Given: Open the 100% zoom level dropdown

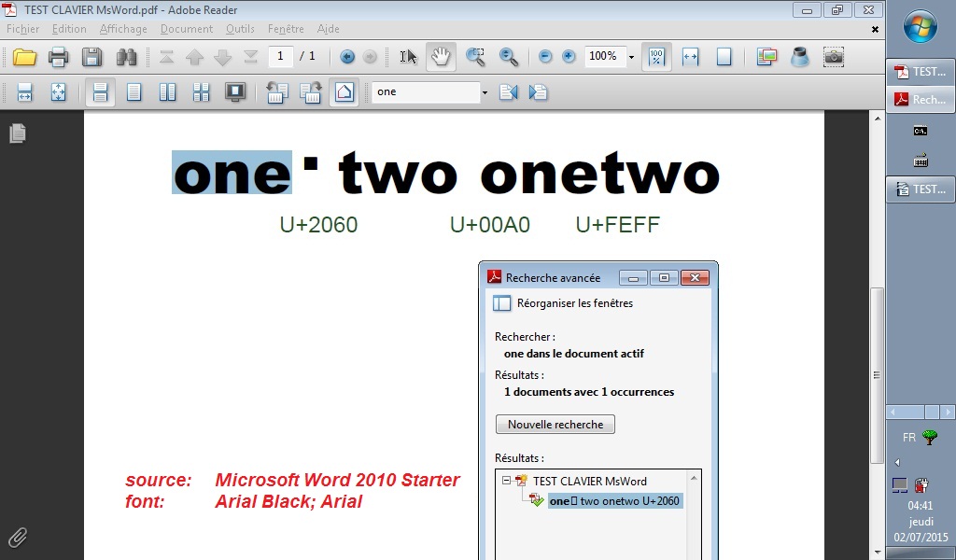Looking at the screenshot, I should coord(631,57).
